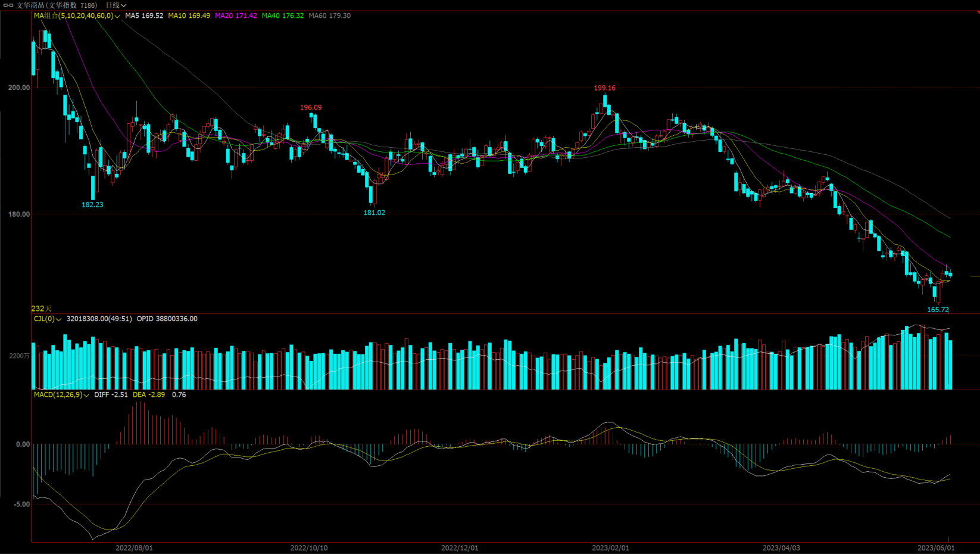
Task: Click the 0.00 MACD axis label
Action: 23,444
